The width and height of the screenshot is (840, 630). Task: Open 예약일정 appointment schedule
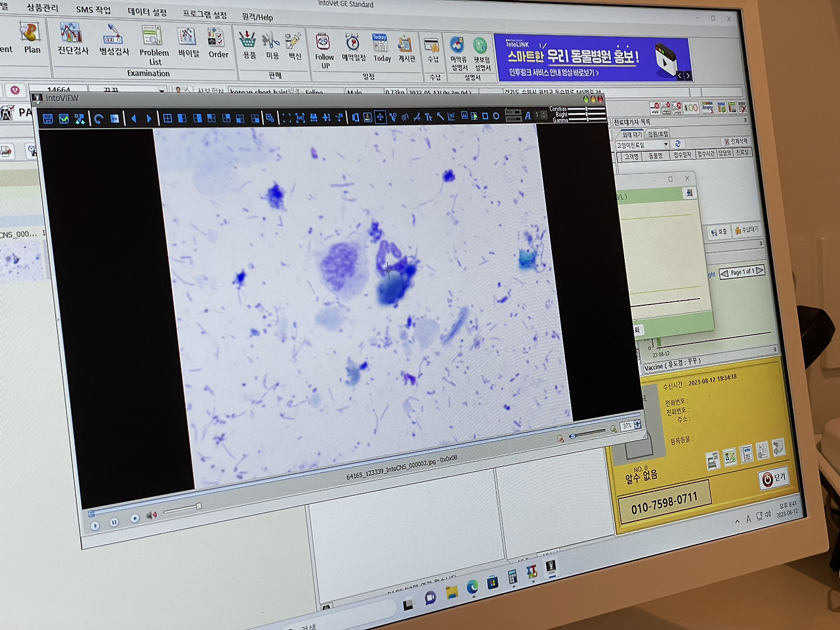[353, 48]
